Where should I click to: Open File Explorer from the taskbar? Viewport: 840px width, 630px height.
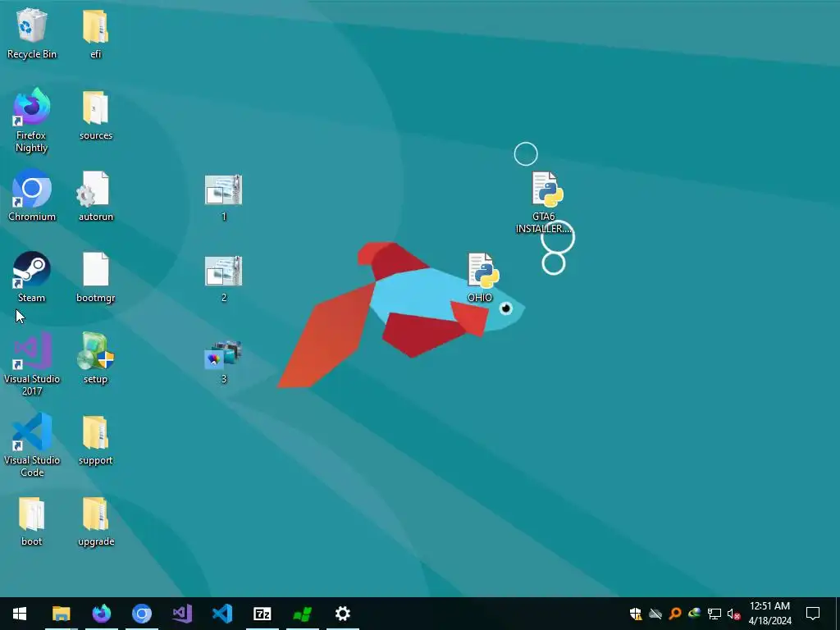click(x=61, y=614)
